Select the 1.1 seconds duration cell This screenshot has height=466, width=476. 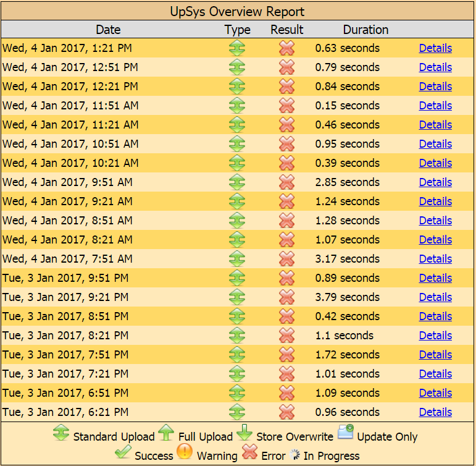click(344, 336)
